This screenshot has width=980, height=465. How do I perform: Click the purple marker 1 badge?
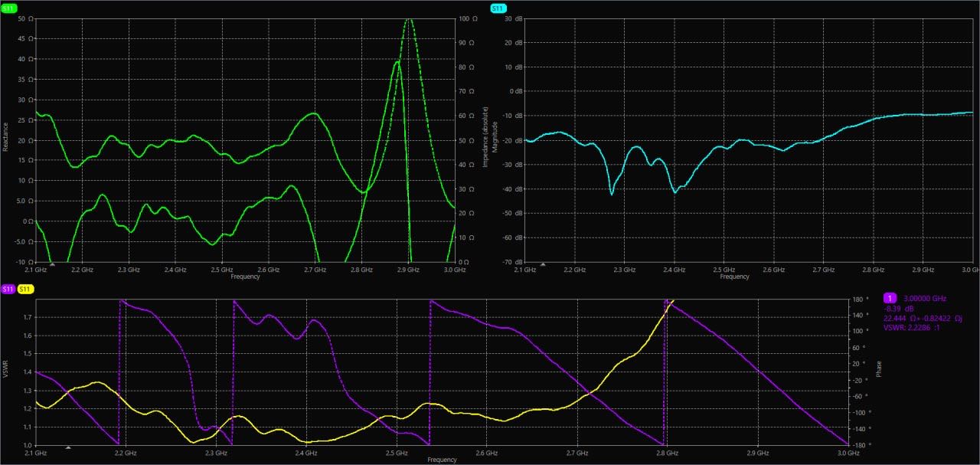tap(890, 298)
